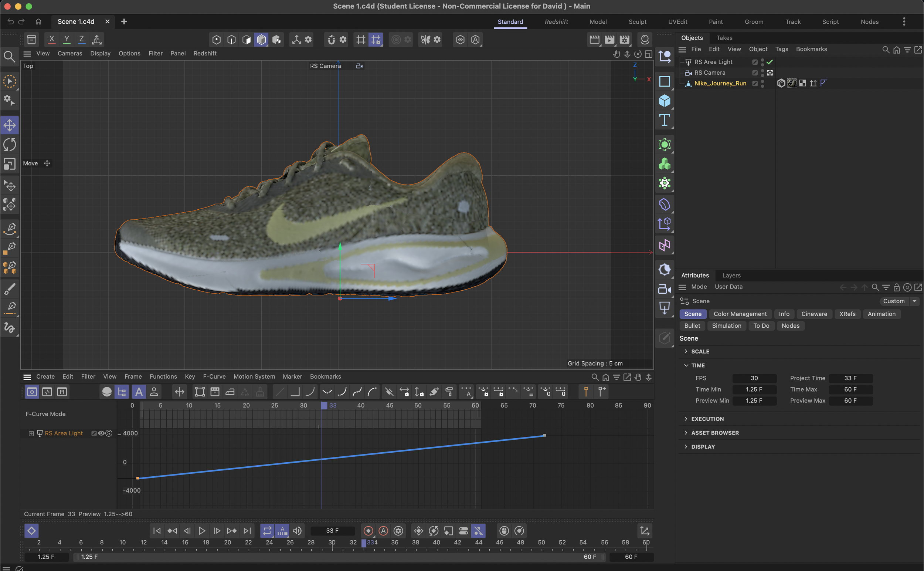Add a Light object from the side palette
924x571 pixels.
coord(664,308)
